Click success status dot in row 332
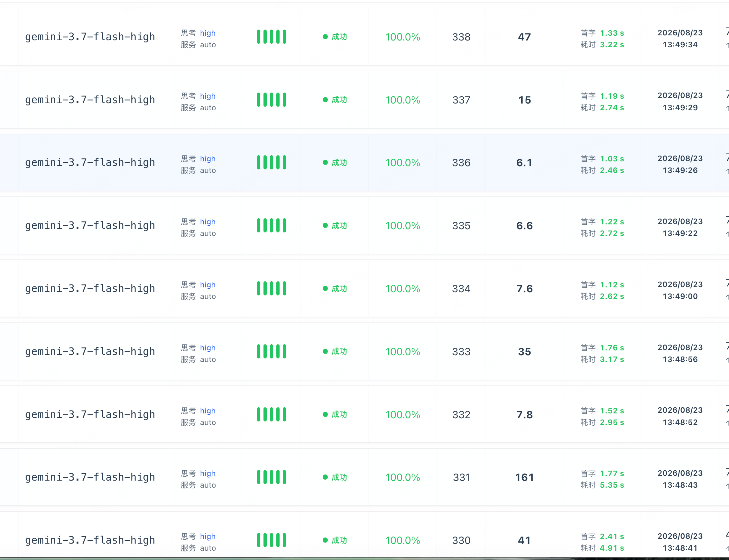This screenshot has height=560, width=729. coord(325,414)
